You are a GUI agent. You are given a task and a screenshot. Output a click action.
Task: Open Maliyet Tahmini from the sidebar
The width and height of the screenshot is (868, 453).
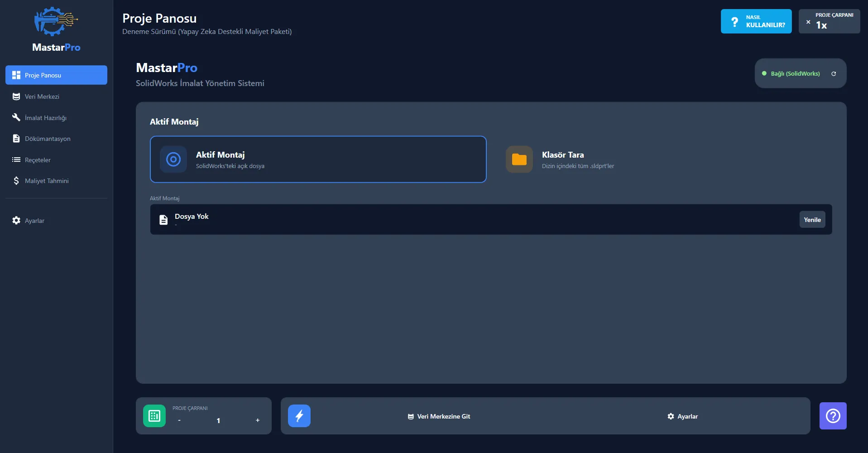[47, 181]
